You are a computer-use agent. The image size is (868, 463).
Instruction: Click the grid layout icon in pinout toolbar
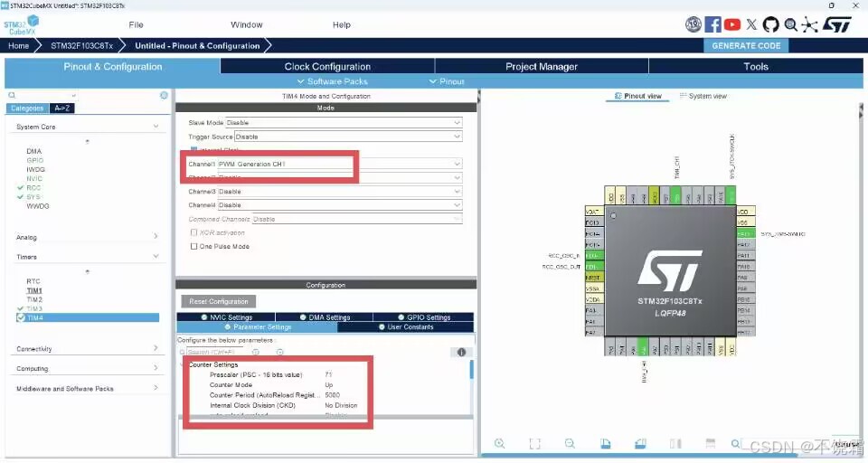711,443
